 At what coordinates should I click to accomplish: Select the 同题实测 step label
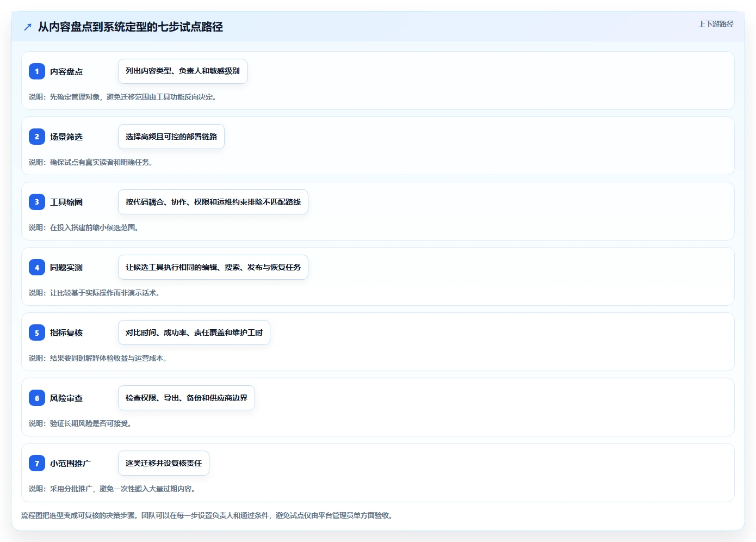tap(66, 267)
